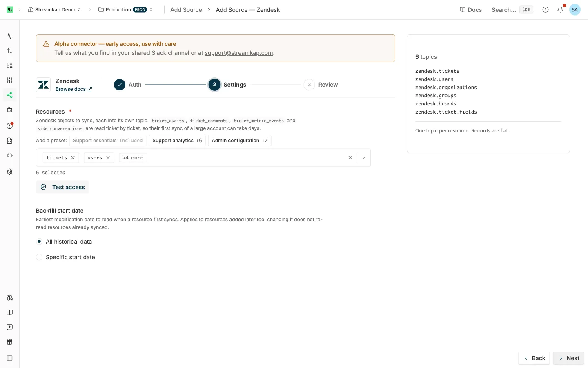Open the settings gear icon in sidebar
Viewport: 588px width, 368px height.
(10, 172)
